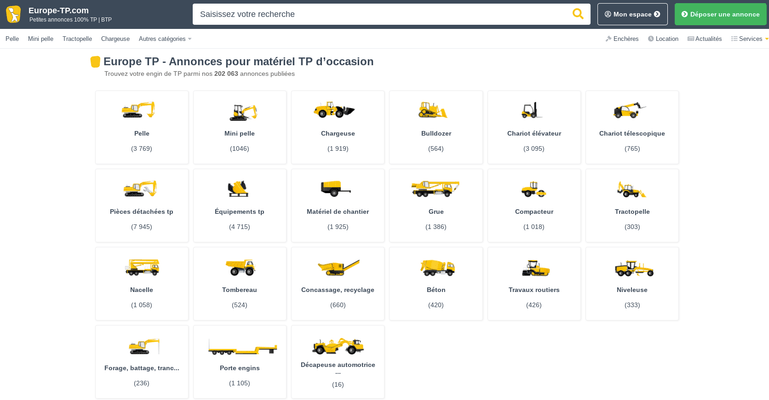Image resolution: width=769 pixels, height=400 pixels.
Task: Click the Béton concrete mixer icon
Action: 435,267
